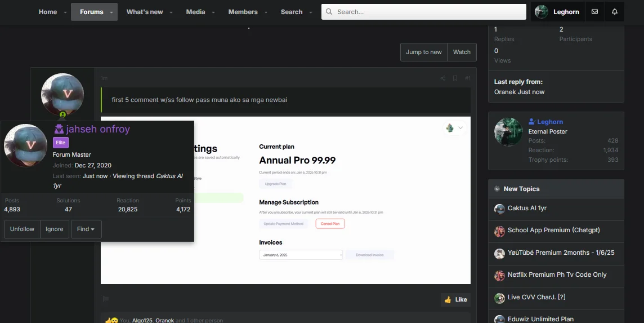Viewport: 644px width, 323px height.
Task: Open Caktus AI 1yr in New Topics
Action: click(x=527, y=208)
